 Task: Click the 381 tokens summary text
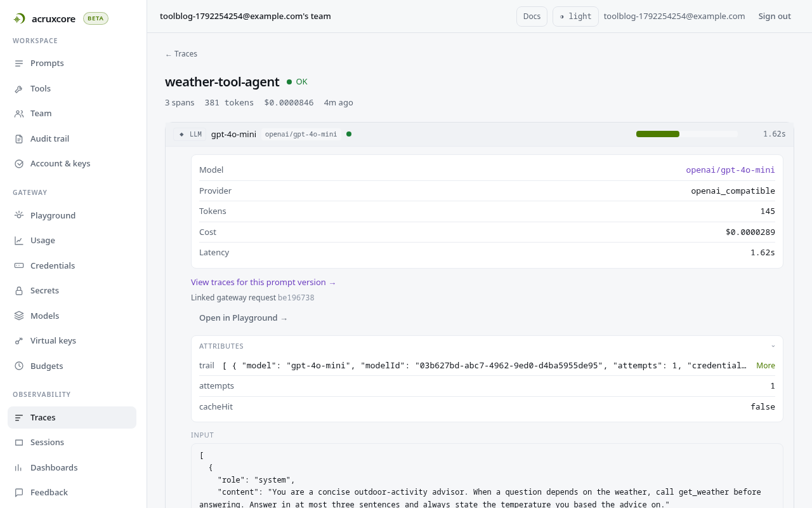[229, 103]
